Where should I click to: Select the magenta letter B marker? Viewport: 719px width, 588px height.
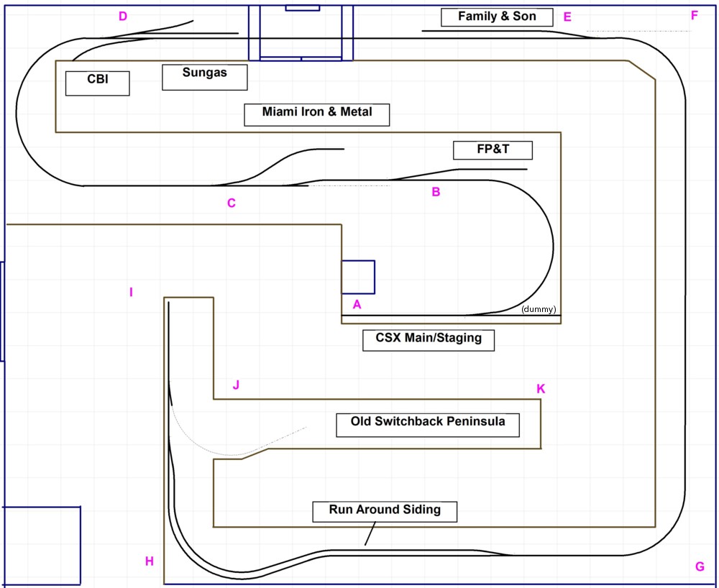click(x=436, y=192)
